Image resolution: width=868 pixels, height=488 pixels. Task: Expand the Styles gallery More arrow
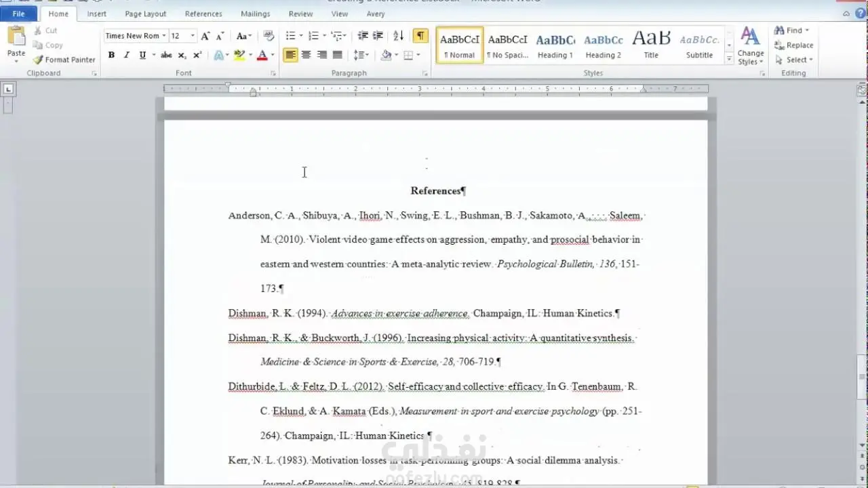(729, 60)
